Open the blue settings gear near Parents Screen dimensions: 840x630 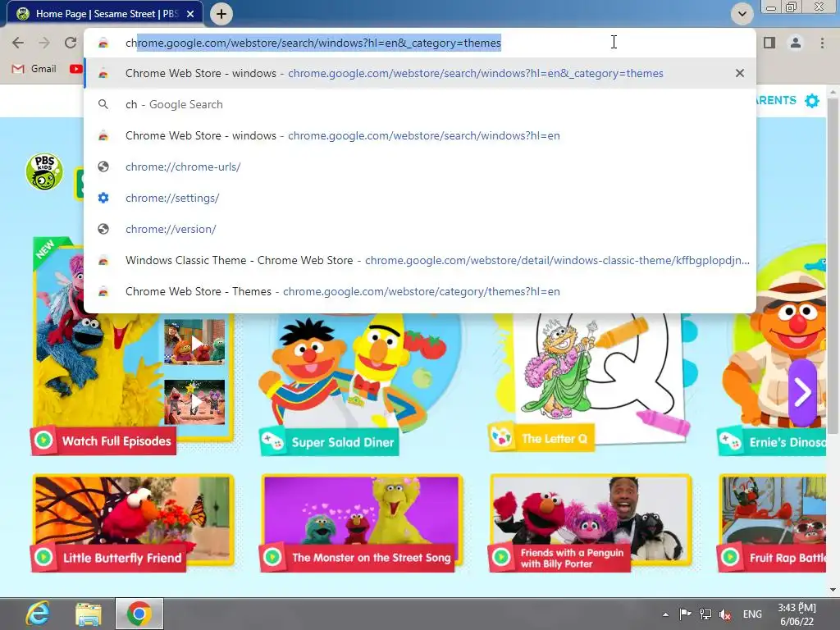pyautogui.click(x=812, y=101)
